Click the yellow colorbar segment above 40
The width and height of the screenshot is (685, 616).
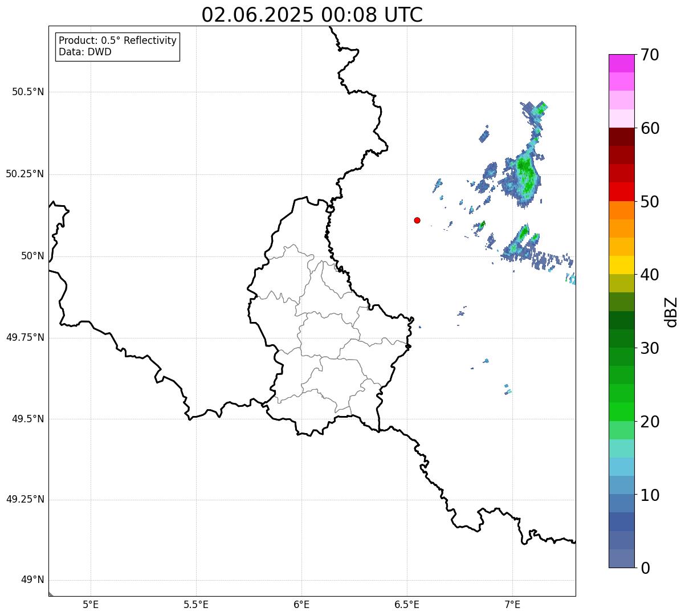click(x=621, y=265)
